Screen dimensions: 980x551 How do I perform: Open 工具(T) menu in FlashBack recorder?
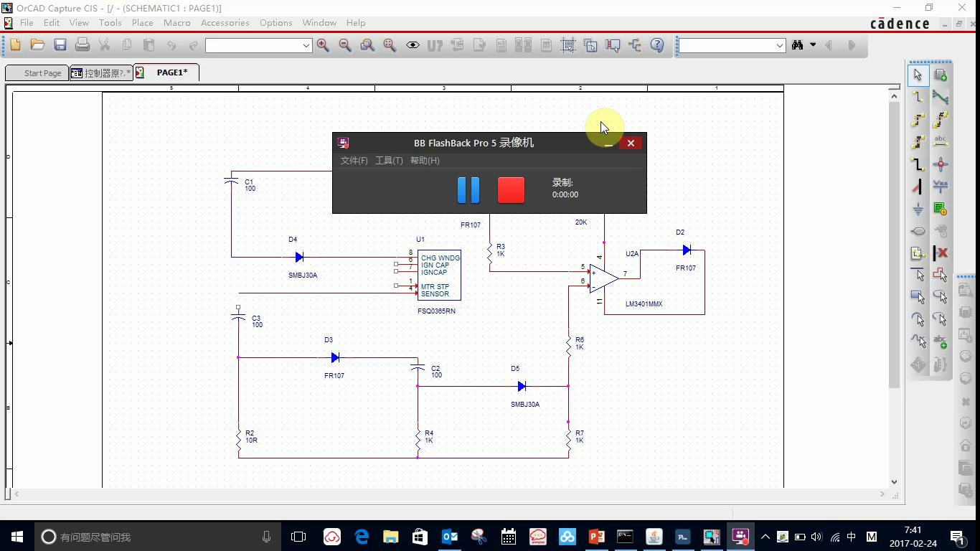tap(389, 161)
